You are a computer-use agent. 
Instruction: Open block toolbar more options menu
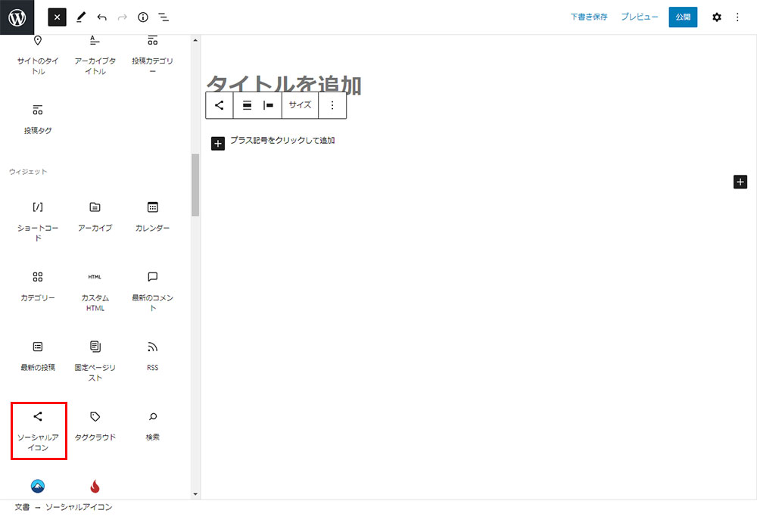[332, 105]
